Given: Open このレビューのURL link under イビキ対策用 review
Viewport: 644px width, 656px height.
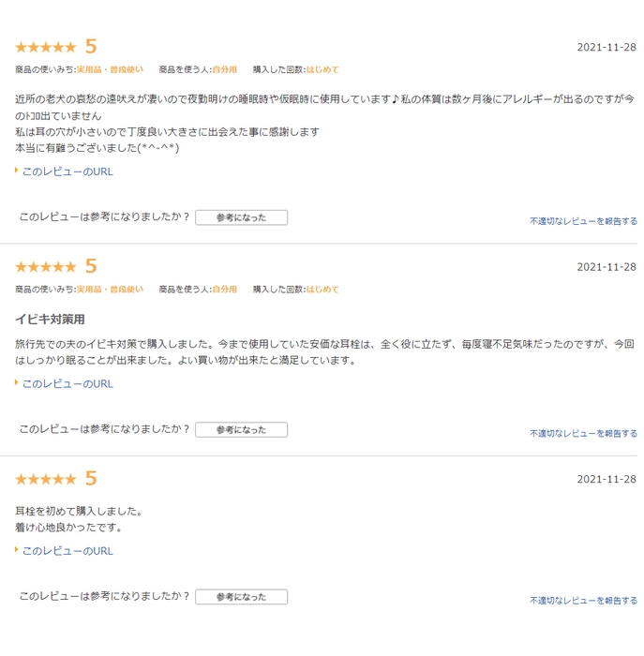Looking at the screenshot, I should (67, 383).
